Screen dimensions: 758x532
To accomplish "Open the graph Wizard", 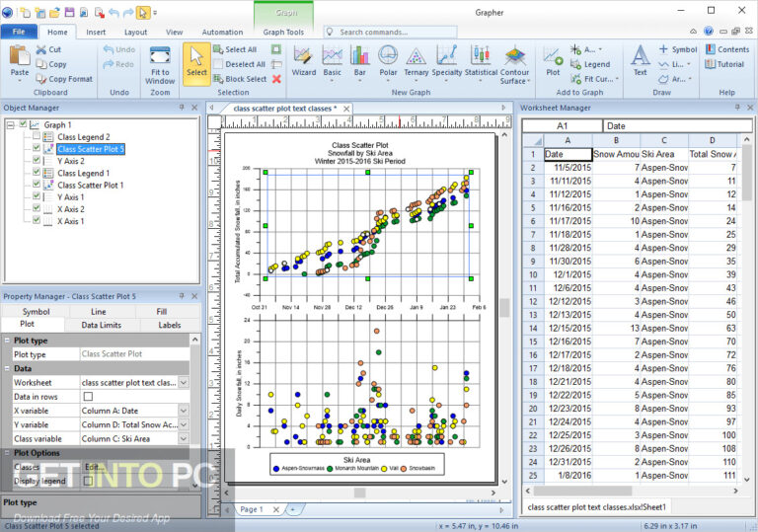I will [304, 61].
